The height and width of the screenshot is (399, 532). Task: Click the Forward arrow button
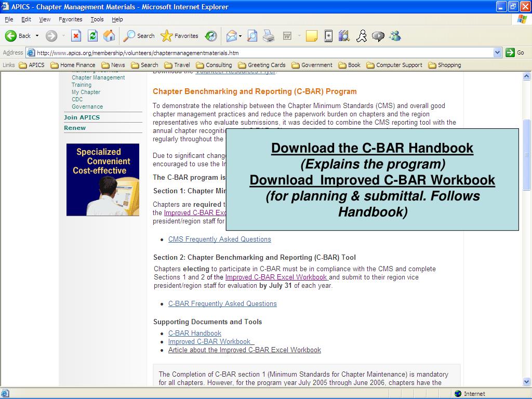(51, 36)
